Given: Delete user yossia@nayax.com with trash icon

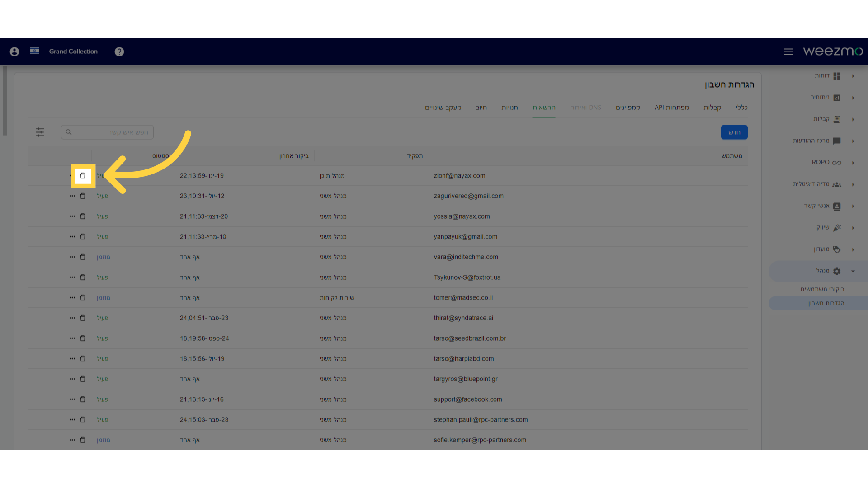Looking at the screenshot, I should pyautogui.click(x=83, y=216).
